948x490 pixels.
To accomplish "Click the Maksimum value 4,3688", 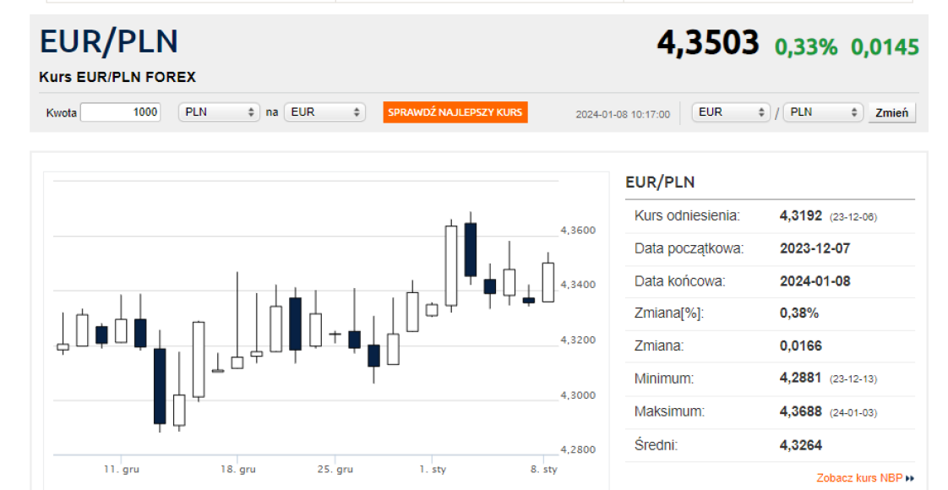I will pos(800,412).
